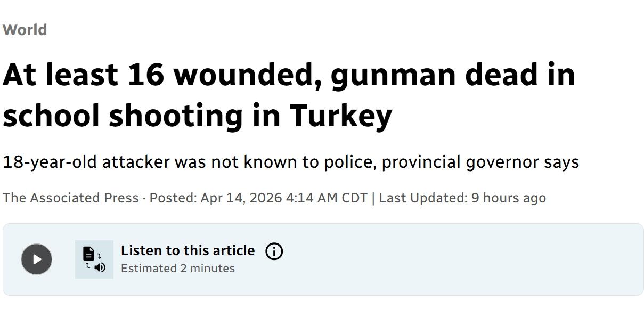644x309 pixels.
Task: Open the World section link
Action: point(25,30)
